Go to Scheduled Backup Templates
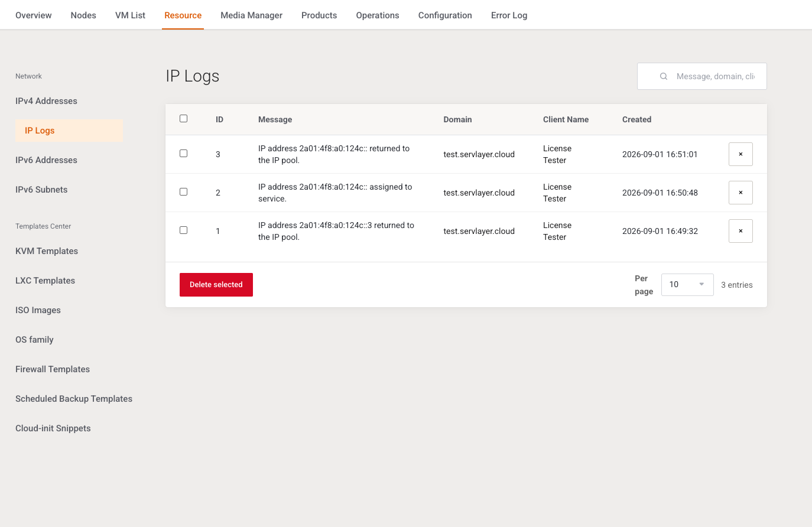Viewport: 812px width, 527px height. pos(74,399)
